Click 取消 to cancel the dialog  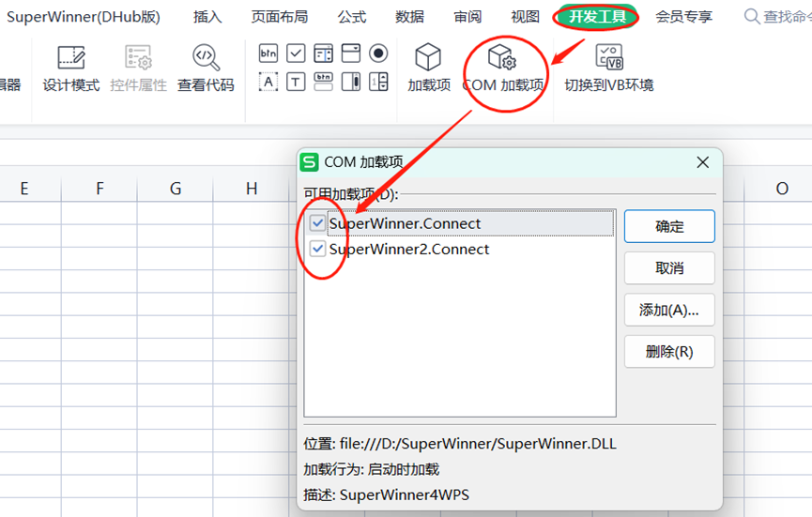[x=669, y=268]
